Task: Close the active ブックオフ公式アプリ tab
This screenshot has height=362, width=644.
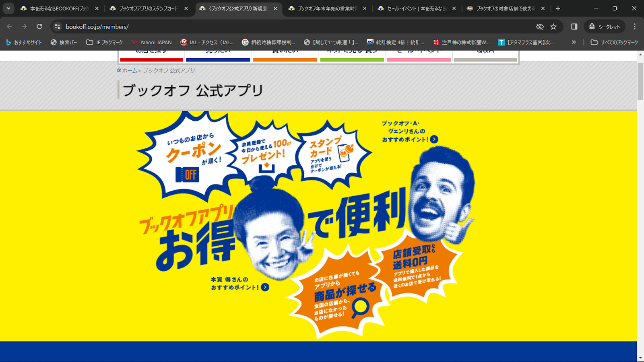Action: [x=275, y=8]
